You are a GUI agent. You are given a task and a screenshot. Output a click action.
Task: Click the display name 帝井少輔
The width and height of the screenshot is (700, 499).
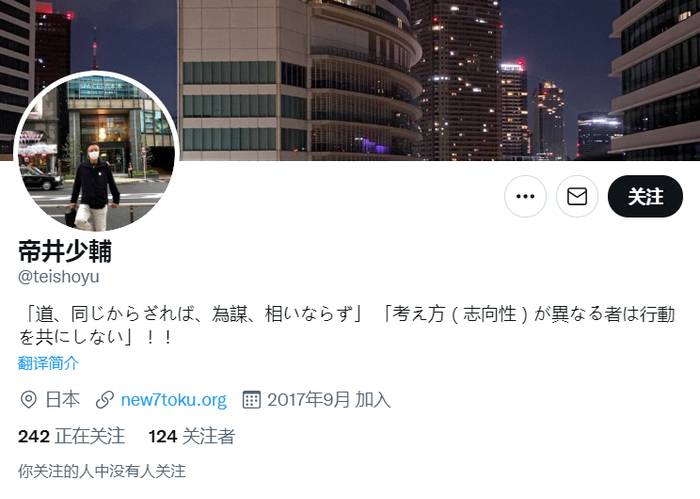point(65,251)
